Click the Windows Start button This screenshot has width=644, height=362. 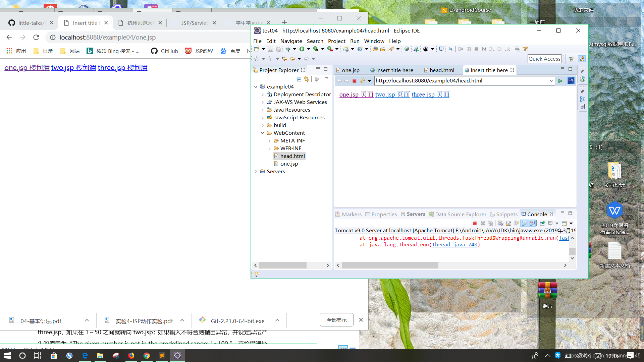pyautogui.click(x=7, y=356)
